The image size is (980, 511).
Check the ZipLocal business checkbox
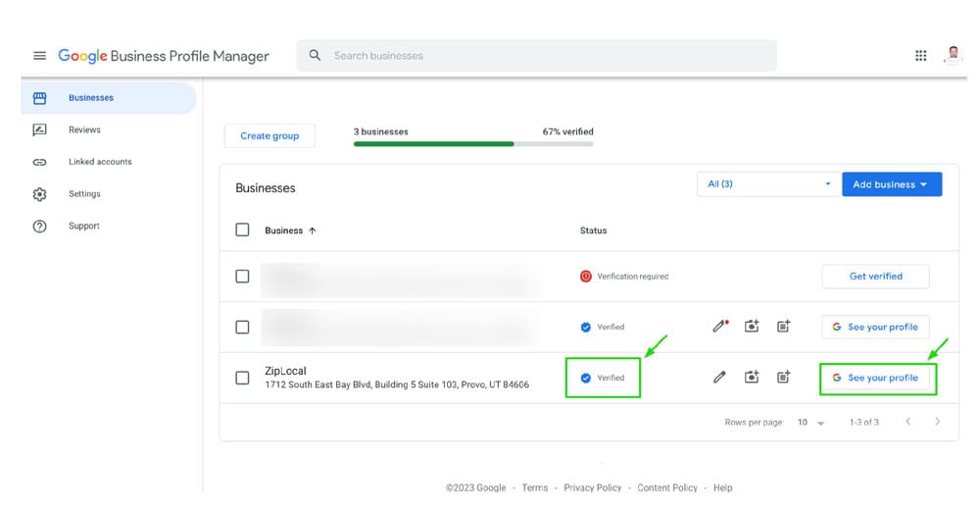242,378
